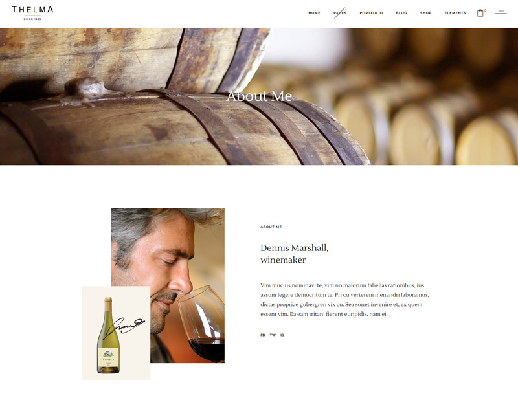The image size is (518, 420).
Task: Open the Shop menu item
Action: 426,13
